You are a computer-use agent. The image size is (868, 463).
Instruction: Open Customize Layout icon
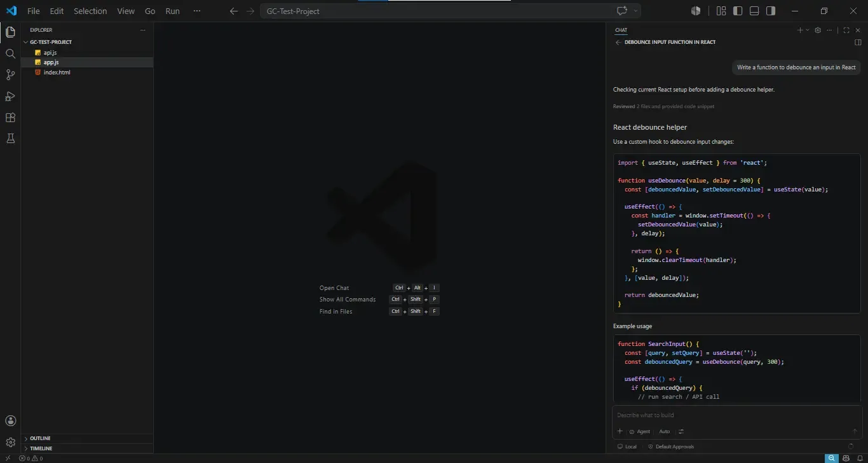(721, 11)
